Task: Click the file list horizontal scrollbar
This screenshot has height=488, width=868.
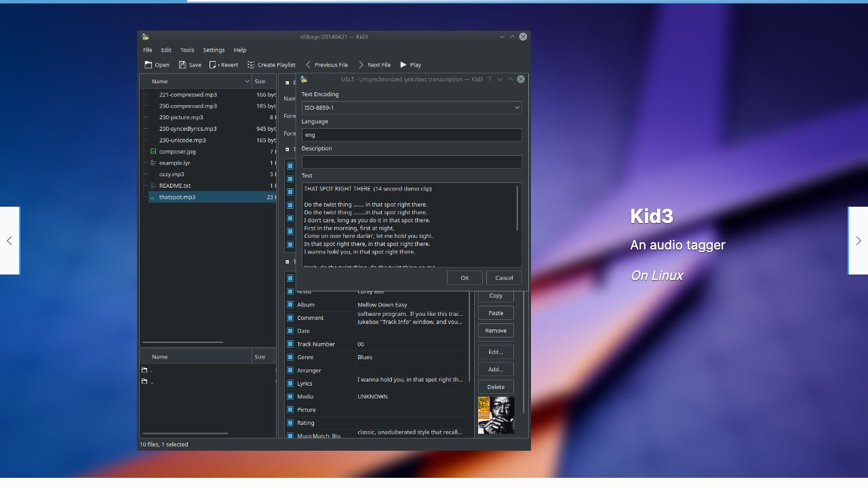Action: [x=182, y=342]
